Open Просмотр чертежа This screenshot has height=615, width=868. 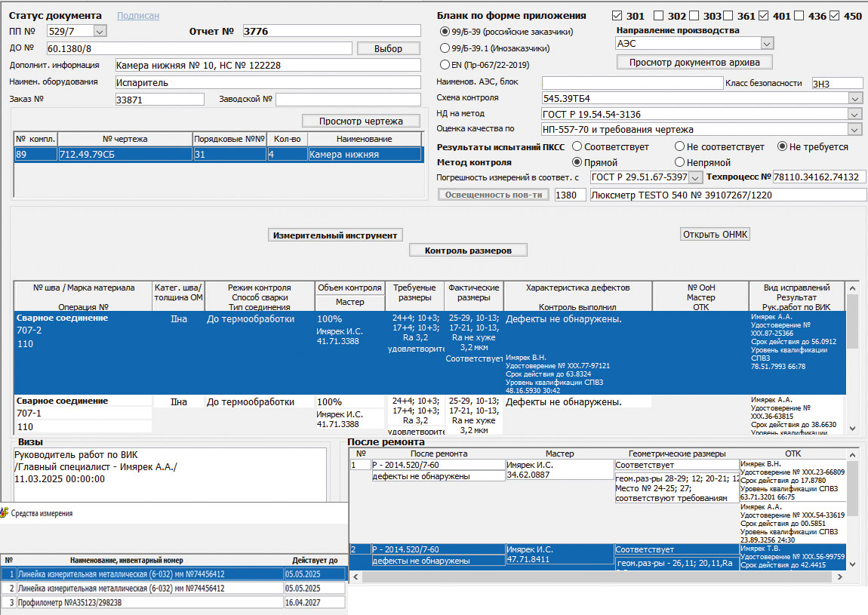coord(361,121)
